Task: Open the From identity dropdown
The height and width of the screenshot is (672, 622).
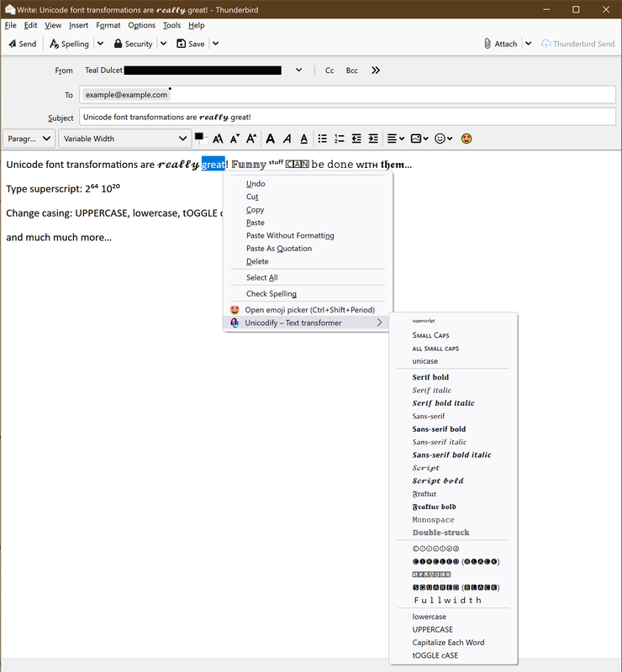Action: [298, 71]
